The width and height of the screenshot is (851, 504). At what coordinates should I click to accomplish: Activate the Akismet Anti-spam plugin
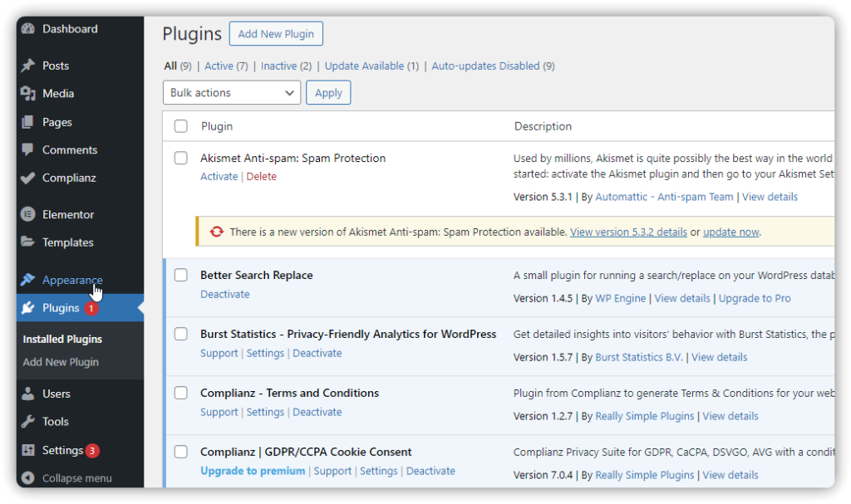pos(219,176)
